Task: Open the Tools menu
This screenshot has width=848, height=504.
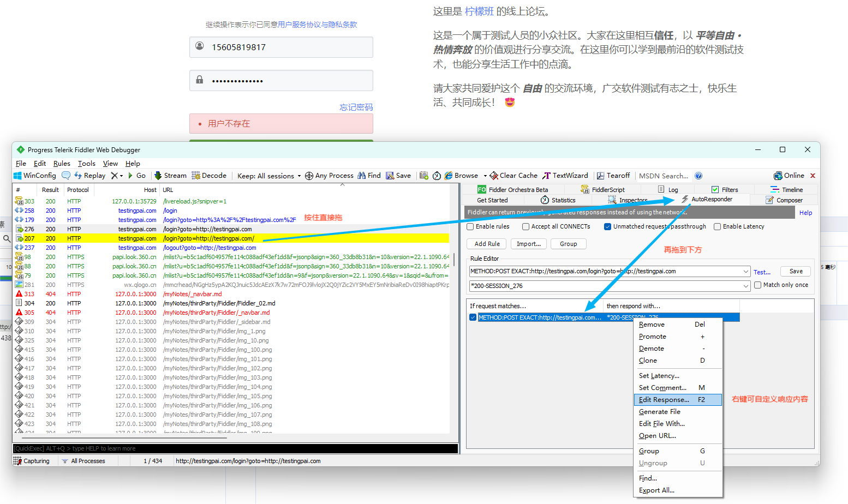Action: pyautogui.click(x=86, y=164)
